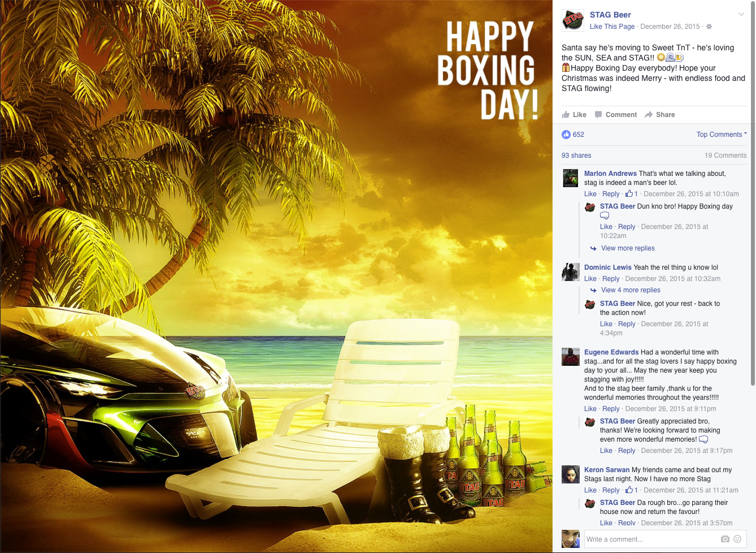Screen dimensions: 756x553
Task: Click the post privacy gear icon next to the date
Action: (709, 27)
